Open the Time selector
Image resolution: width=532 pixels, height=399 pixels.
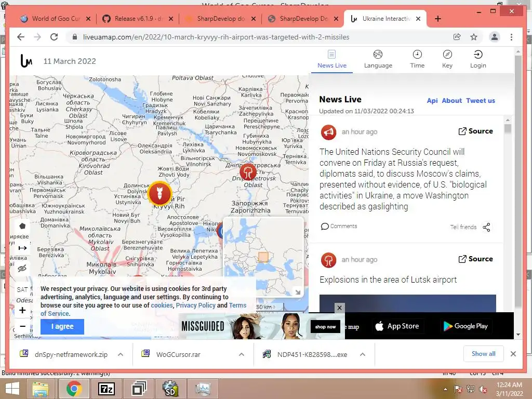[417, 59]
